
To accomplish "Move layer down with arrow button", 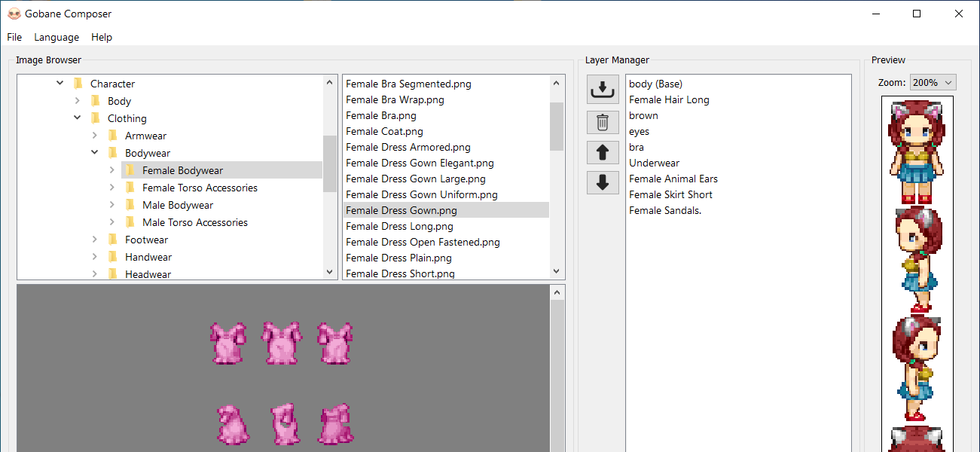I will (x=603, y=183).
